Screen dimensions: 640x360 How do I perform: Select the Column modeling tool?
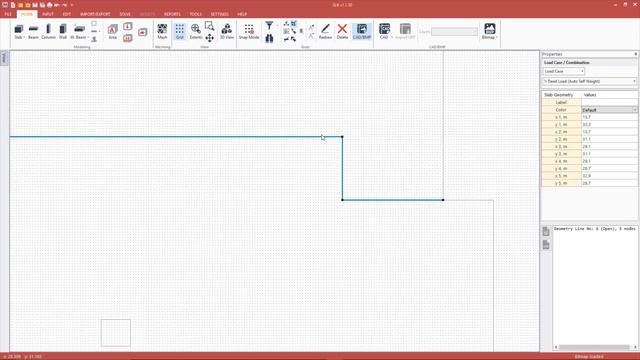tap(48, 31)
